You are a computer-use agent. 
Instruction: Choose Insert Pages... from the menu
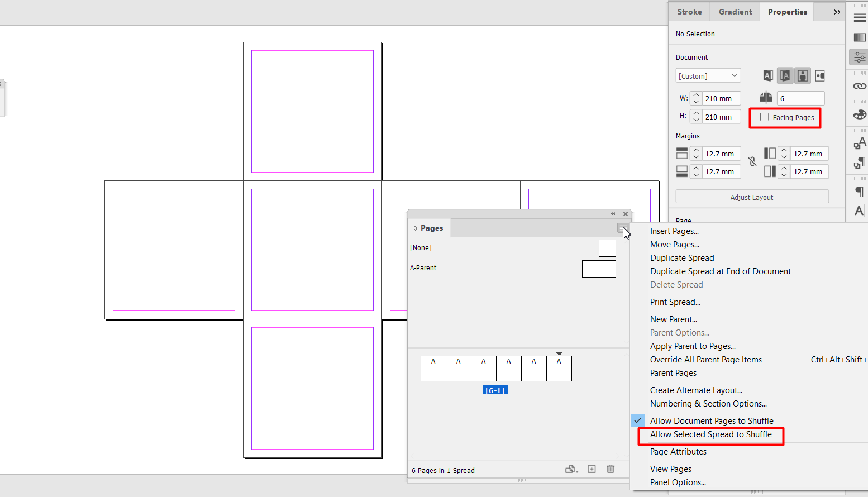point(674,231)
